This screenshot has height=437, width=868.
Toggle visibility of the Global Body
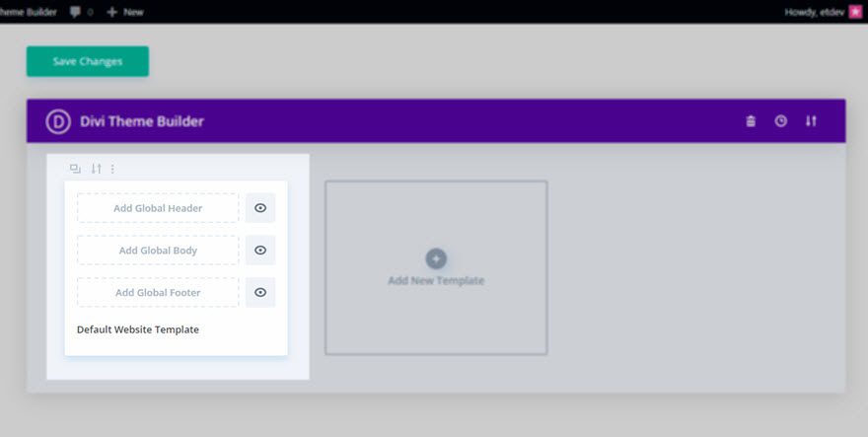[x=260, y=251]
